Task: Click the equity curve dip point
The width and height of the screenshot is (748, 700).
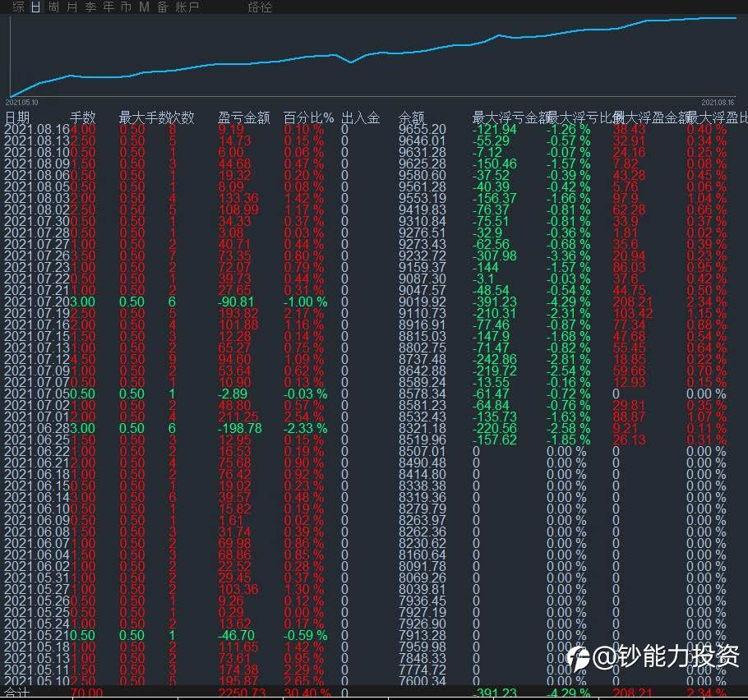Action: (351, 62)
